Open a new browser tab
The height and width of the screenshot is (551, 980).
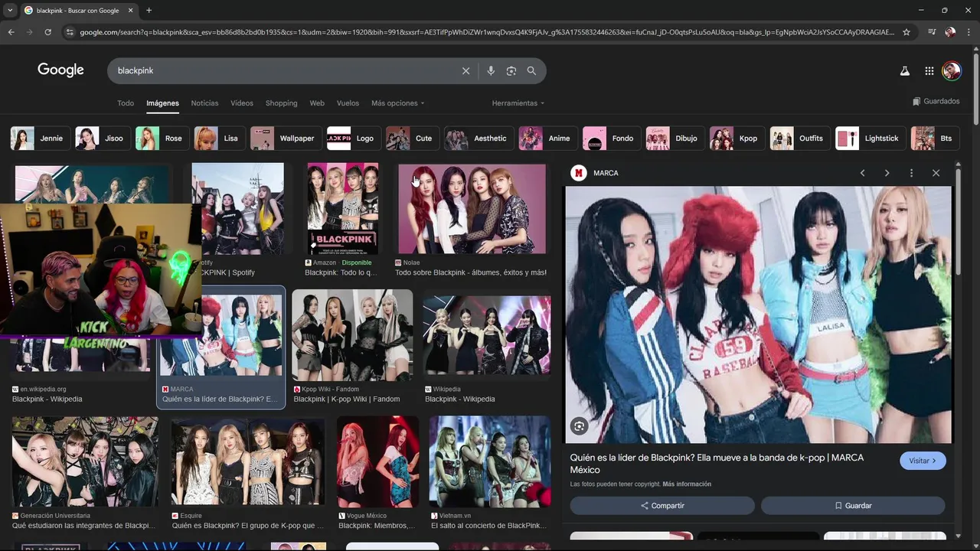tap(149, 11)
